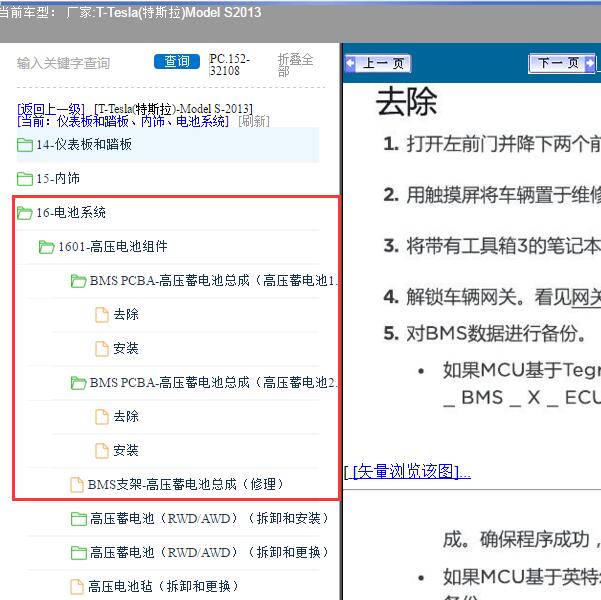Collapse BMS PCBA-高压蓄电池总成（高压蓄电池1 node
The image size is (601, 600).
point(213,281)
